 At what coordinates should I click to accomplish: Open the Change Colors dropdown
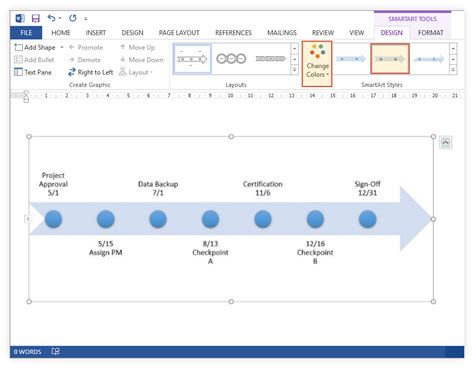tap(317, 64)
